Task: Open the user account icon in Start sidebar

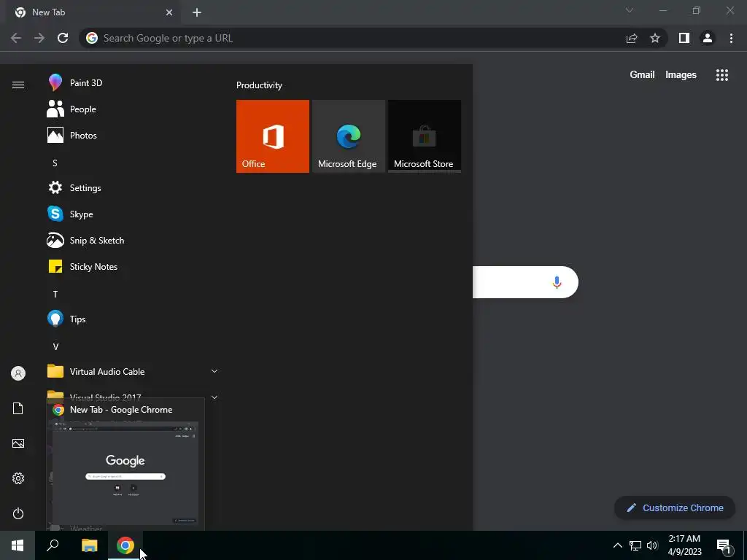Action: coord(18,373)
